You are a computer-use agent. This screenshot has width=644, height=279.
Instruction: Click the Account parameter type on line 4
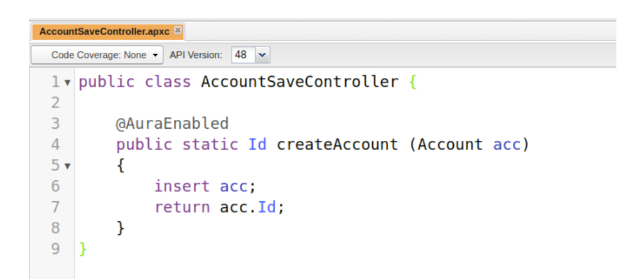pos(450,145)
